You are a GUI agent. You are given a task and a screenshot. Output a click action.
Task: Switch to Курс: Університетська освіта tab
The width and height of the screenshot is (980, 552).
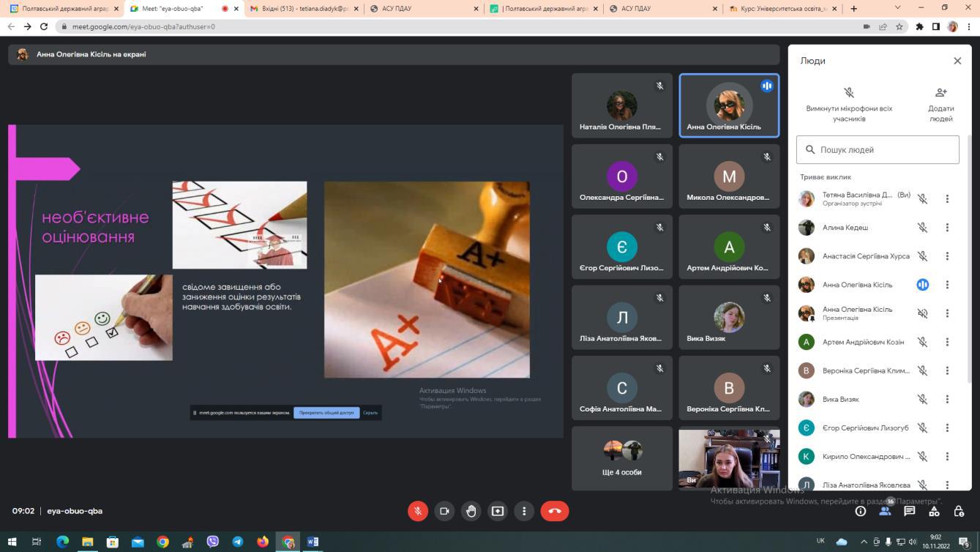point(782,9)
